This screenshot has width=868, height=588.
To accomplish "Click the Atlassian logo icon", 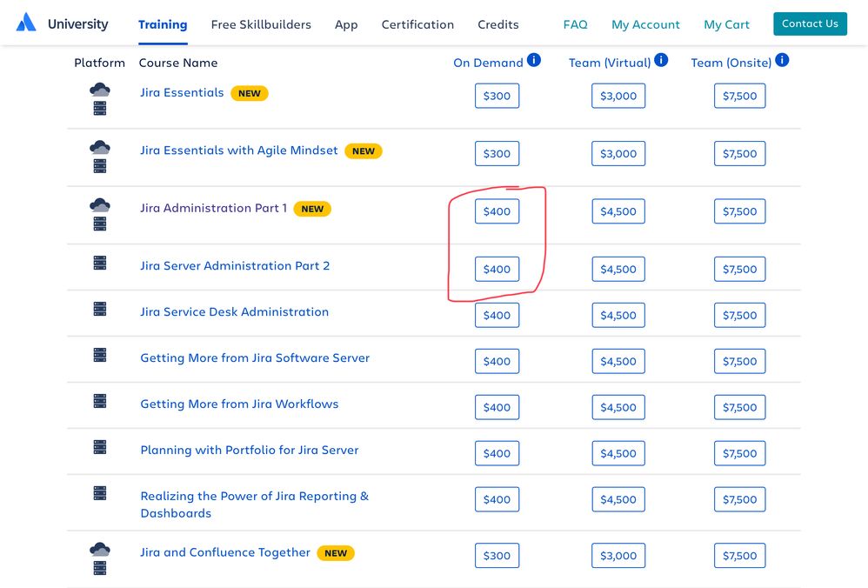I will click(26, 23).
